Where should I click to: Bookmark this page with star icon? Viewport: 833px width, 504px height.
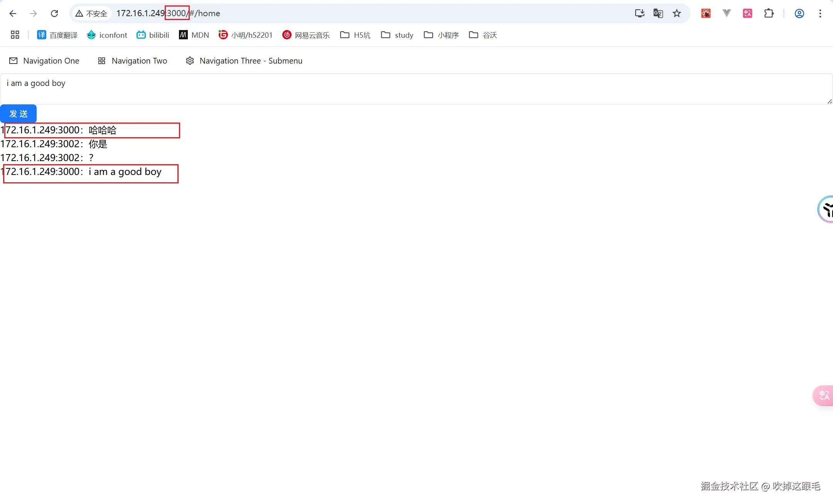point(677,13)
